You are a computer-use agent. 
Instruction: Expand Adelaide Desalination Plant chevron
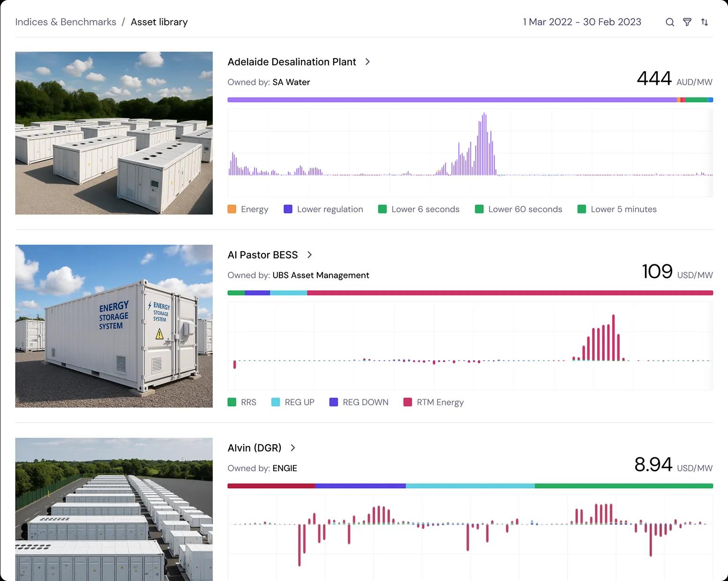tap(368, 62)
